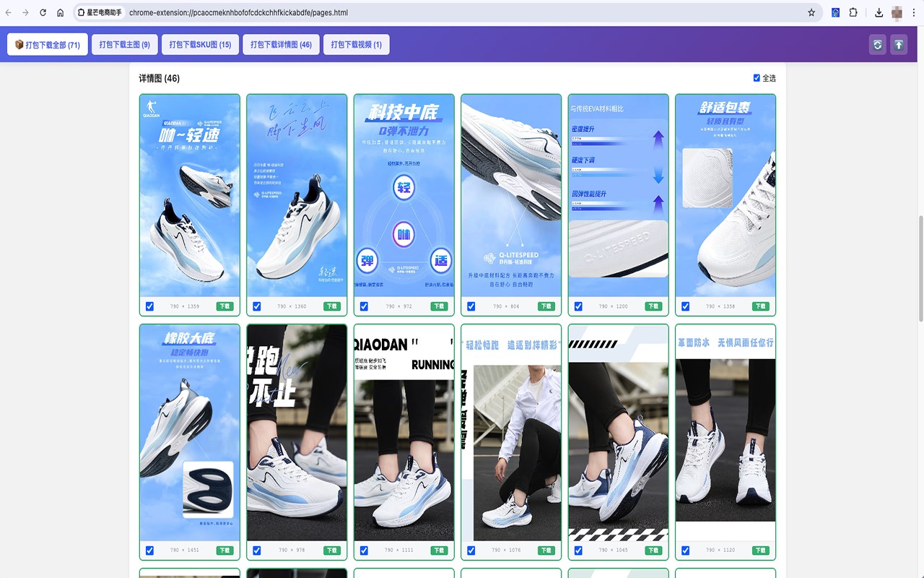Toggle the 全选 select-all checkbox
The width and height of the screenshot is (924, 578).
(757, 78)
